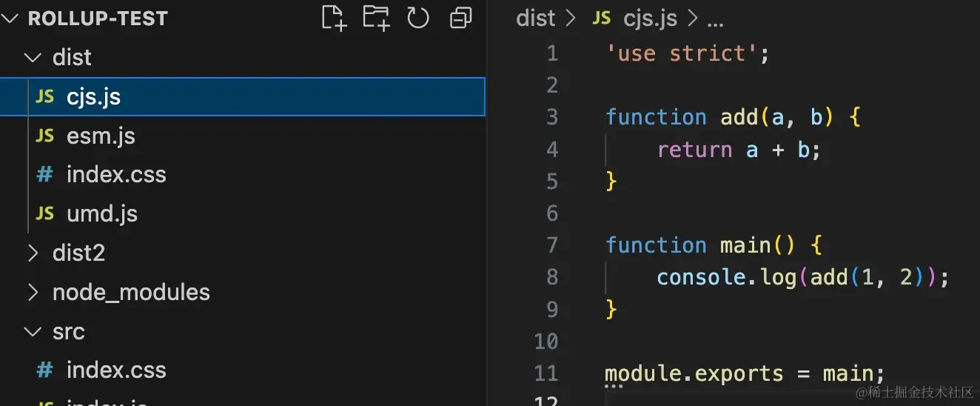Screen dimensions: 980x406
Task: Collapse all folders with the explorer header icon
Action: pyautogui.click(x=460, y=18)
